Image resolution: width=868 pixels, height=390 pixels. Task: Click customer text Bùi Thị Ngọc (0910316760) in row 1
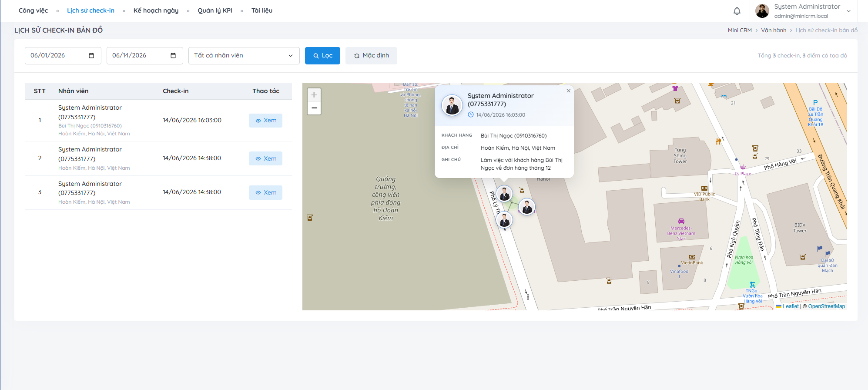90,126
